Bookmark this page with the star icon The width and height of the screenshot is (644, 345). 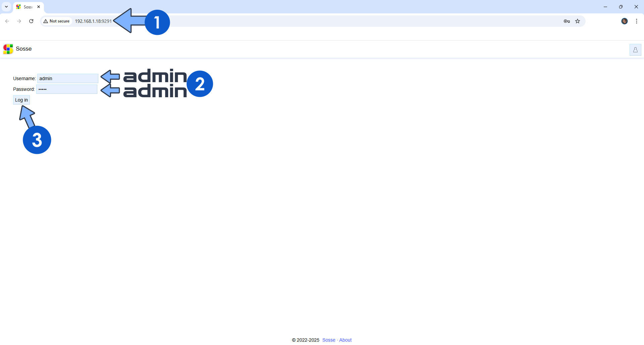pyautogui.click(x=578, y=21)
